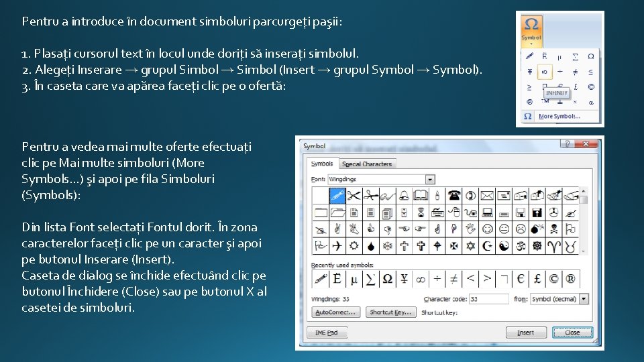This screenshot has width=644, height=362.
Task: Pick Σ in Recently used symbols
Action: click(370, 279)
